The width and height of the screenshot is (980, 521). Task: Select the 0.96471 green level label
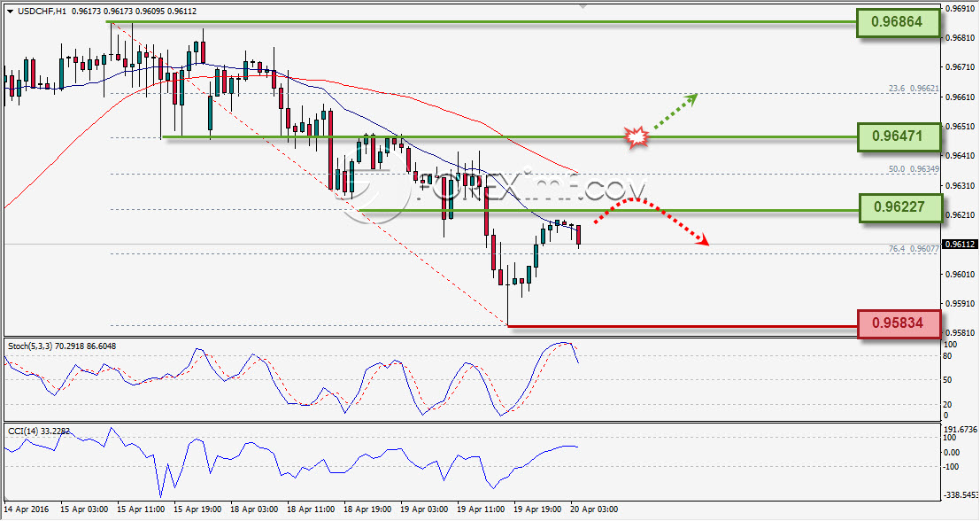coord(898,136)
